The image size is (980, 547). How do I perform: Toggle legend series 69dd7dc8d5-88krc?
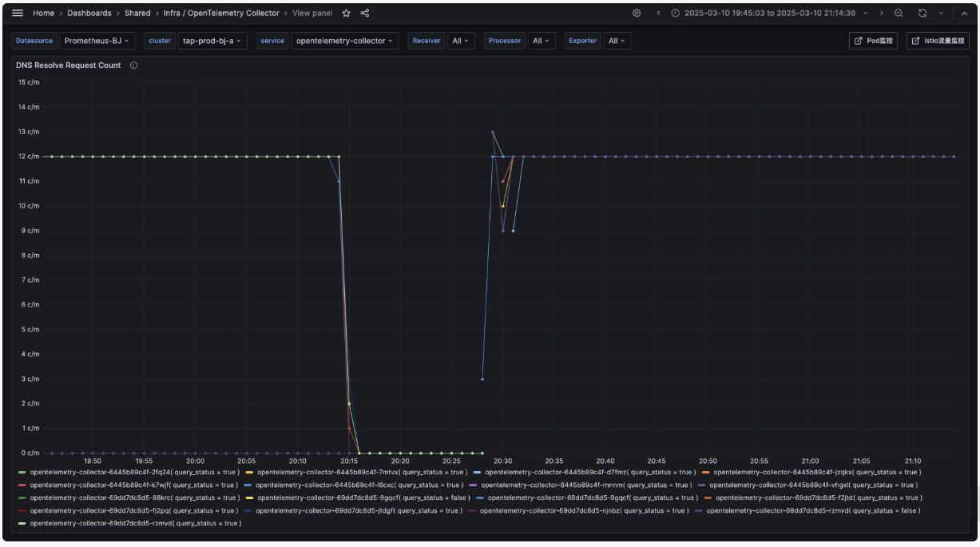(x=134, y=498)
